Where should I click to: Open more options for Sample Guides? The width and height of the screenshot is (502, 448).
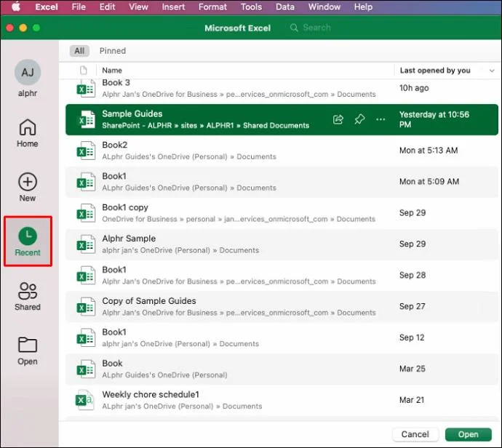point(381,119)
